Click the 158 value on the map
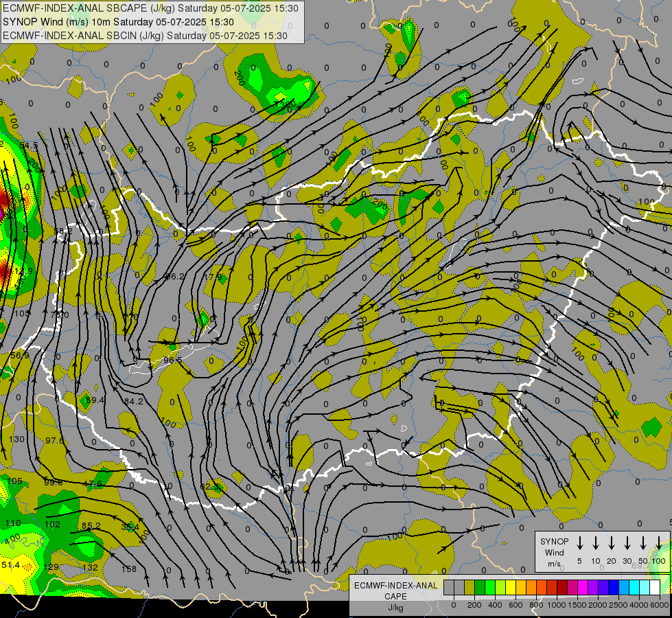This screenshot has width=672, height=618. pos(129,569)
